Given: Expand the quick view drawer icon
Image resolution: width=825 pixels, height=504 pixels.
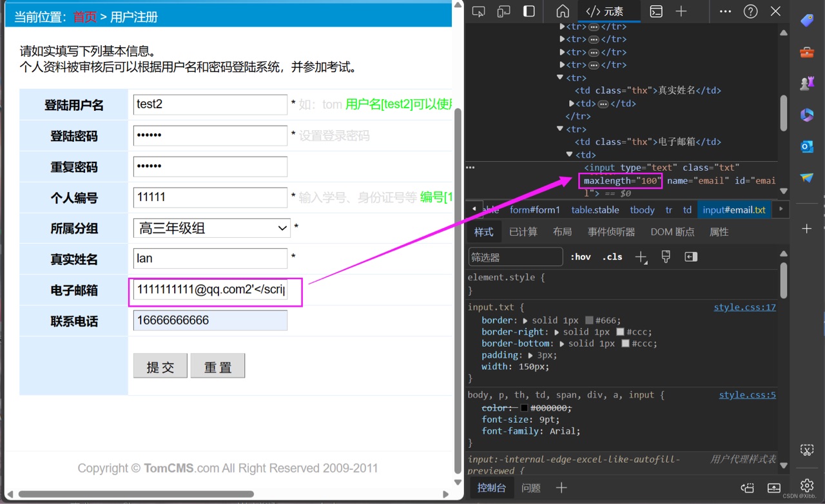Looking at the screenshot, I should point(774,488).
